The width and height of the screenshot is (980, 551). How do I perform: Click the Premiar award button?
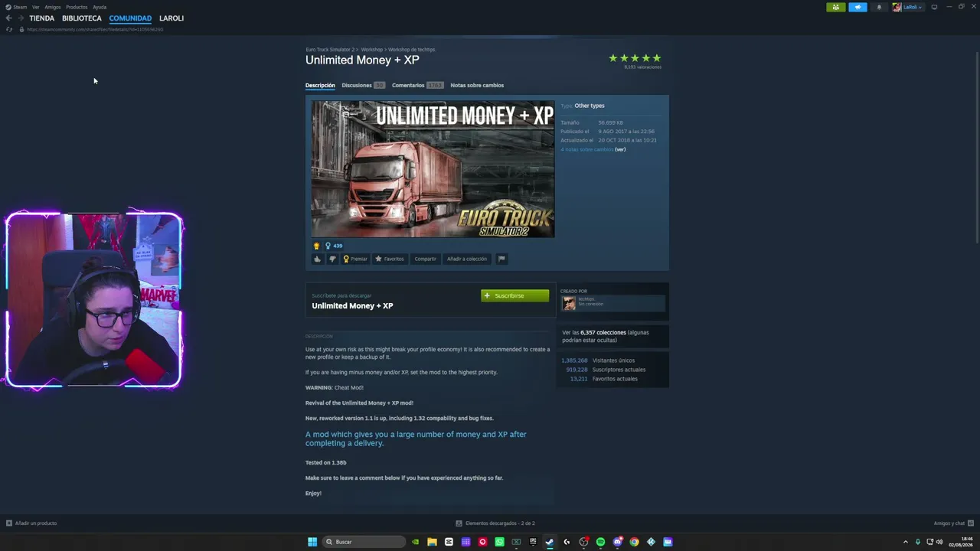[355, 259]
